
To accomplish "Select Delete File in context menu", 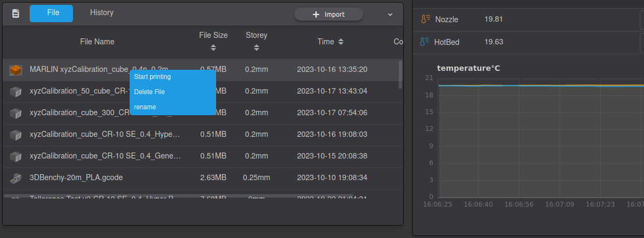I will click(149, 92).
